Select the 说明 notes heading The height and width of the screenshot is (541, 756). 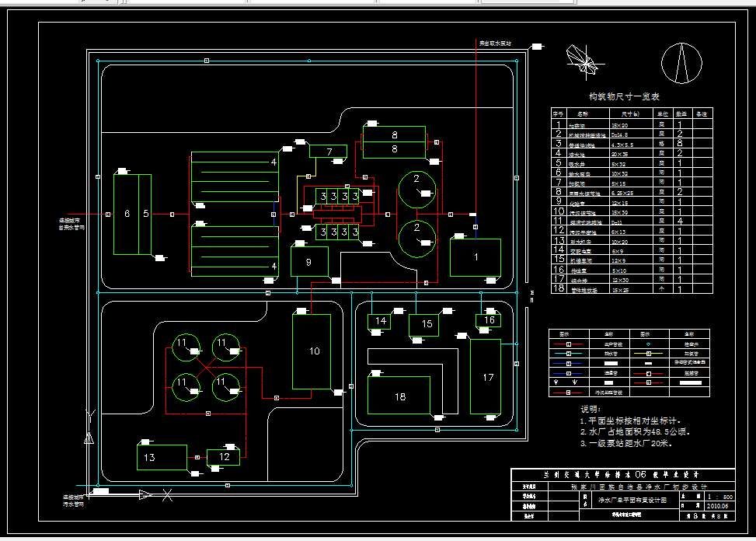(591, 409)
